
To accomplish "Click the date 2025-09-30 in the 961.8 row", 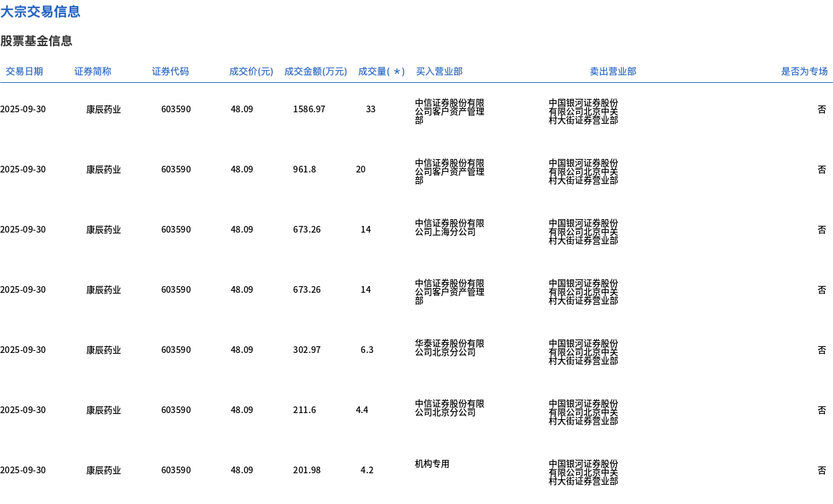I will tap(23, 169).
